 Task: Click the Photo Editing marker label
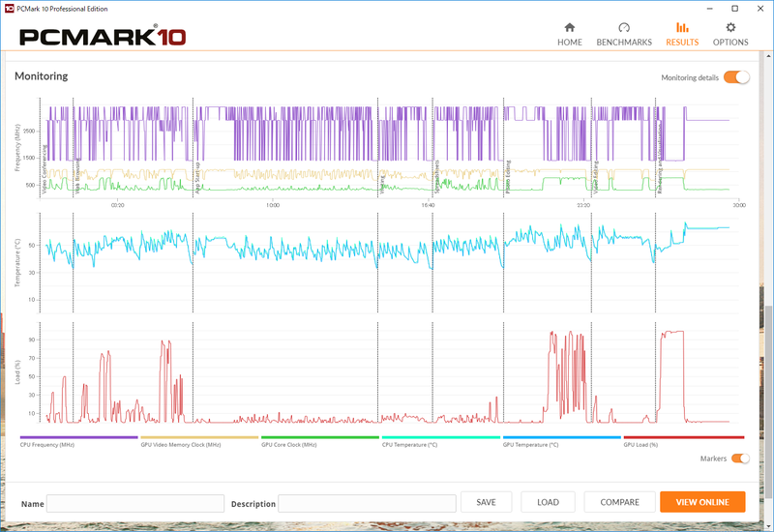tap(508, 177)
